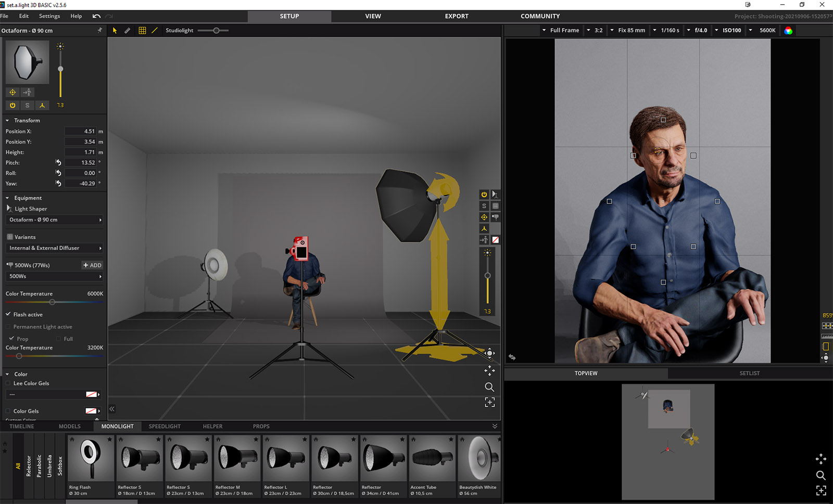Screen dimensions: 833x504
Task: Click the magnifier zoom icon in 3D viewport
Action: [x=489, y=387]
